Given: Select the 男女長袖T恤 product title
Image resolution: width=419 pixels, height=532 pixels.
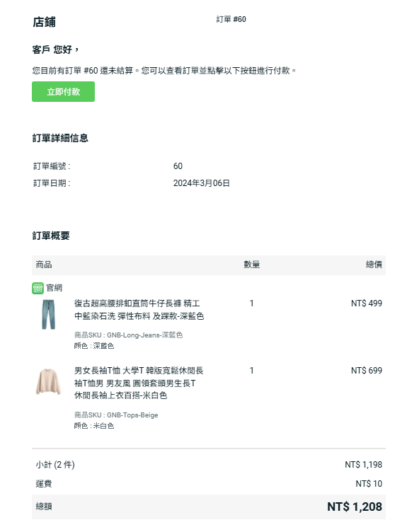Looking at the screenshot, I should 139,383.
